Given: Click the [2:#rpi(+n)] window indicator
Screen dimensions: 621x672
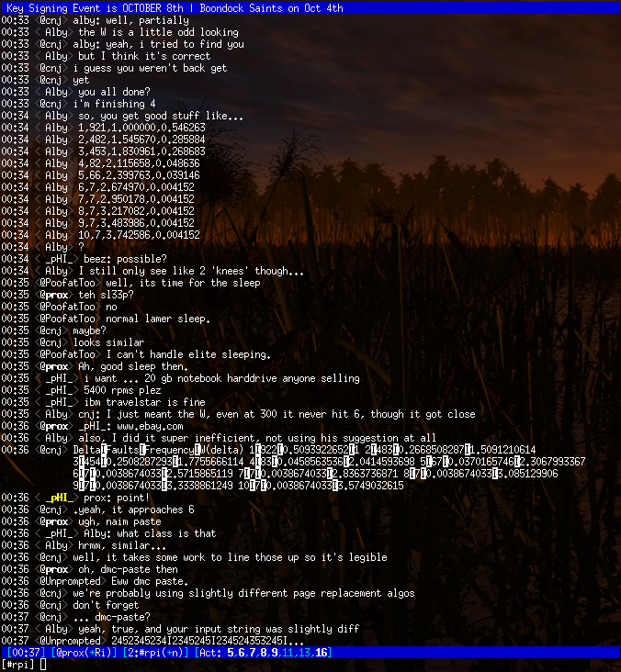Looking at the screenshot, I should point(155,653).
